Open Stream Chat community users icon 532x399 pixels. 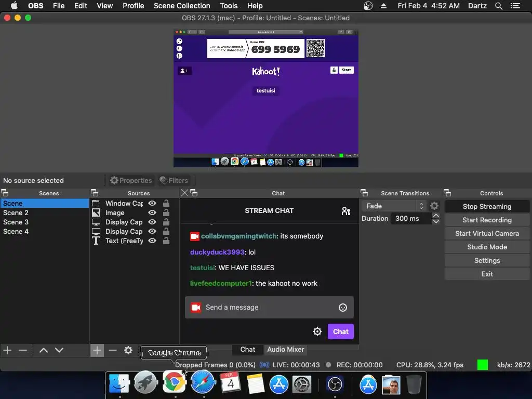345,211
